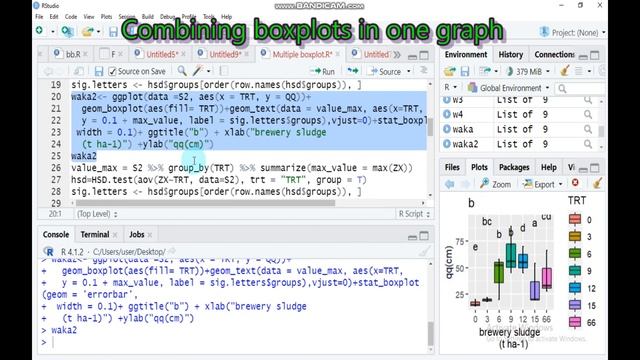The height and width of the screenshot is (360, 640).
Task: Switch to the Terminal tab
Action: tap(95, 235)
